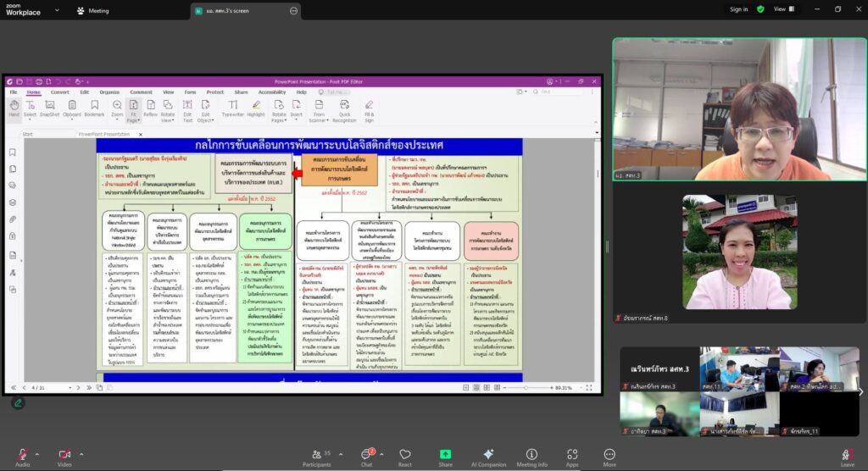Image resolution: width=868 pixels, height=471 pixels.
Task: Switch to the Meeting tab
Action: [92, 10]
